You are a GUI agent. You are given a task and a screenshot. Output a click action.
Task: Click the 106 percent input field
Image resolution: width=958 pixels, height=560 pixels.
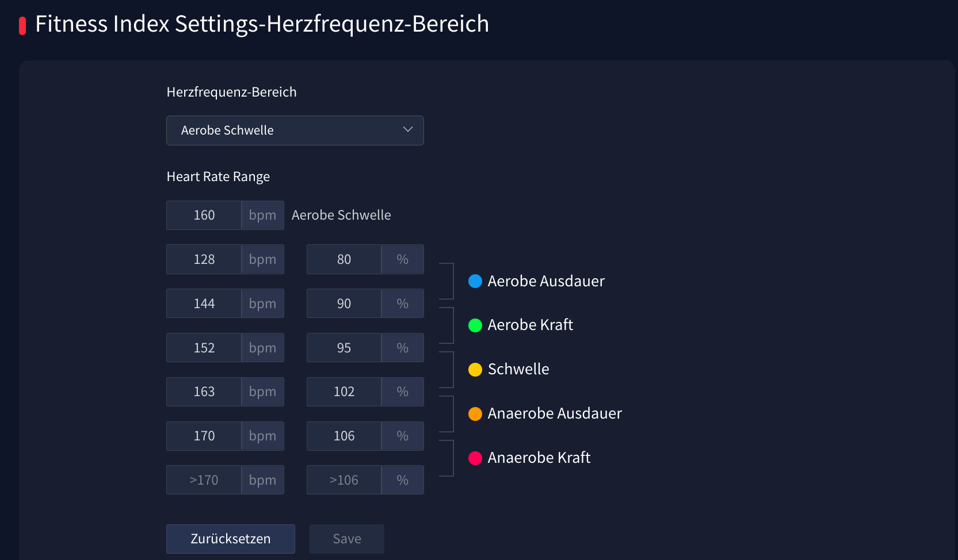pos(344,436)
